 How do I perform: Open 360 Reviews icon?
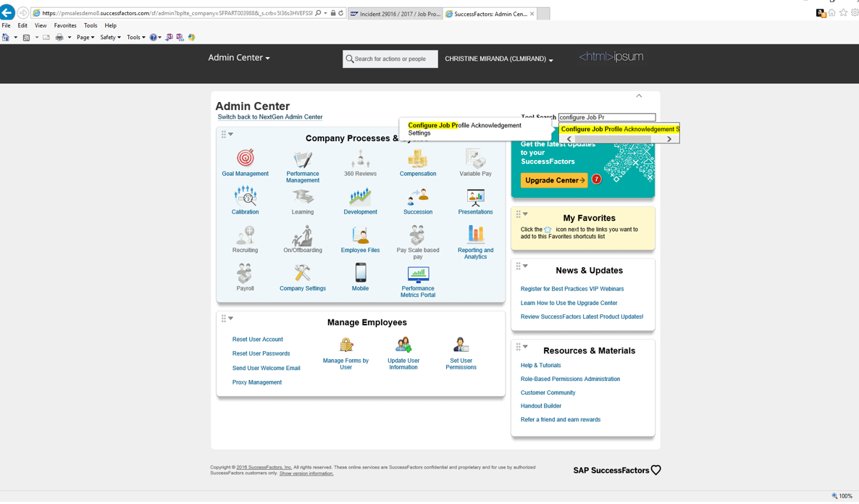(x=360, y=159)
